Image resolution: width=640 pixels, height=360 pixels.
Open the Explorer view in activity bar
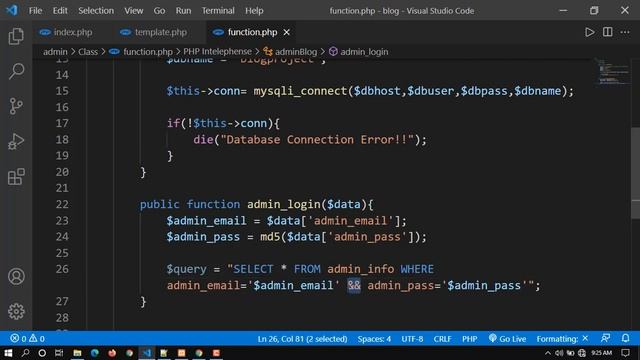click(16, 36)
